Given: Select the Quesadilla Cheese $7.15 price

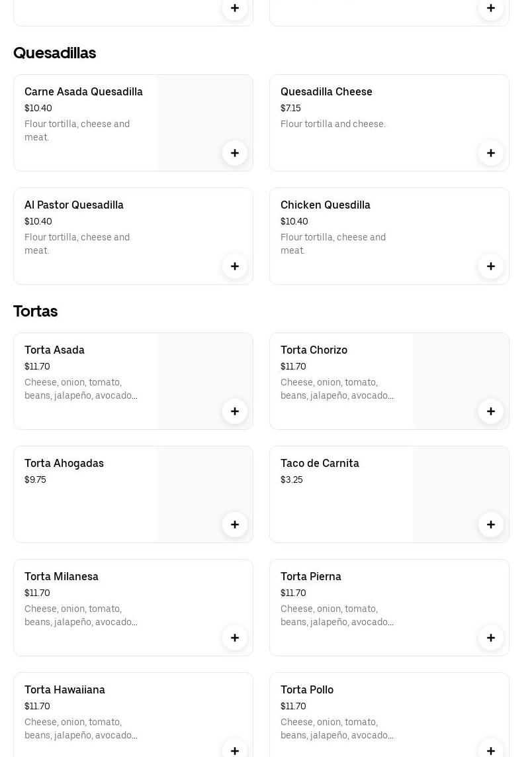Looking at the screenshot, I should click(290, 108).
